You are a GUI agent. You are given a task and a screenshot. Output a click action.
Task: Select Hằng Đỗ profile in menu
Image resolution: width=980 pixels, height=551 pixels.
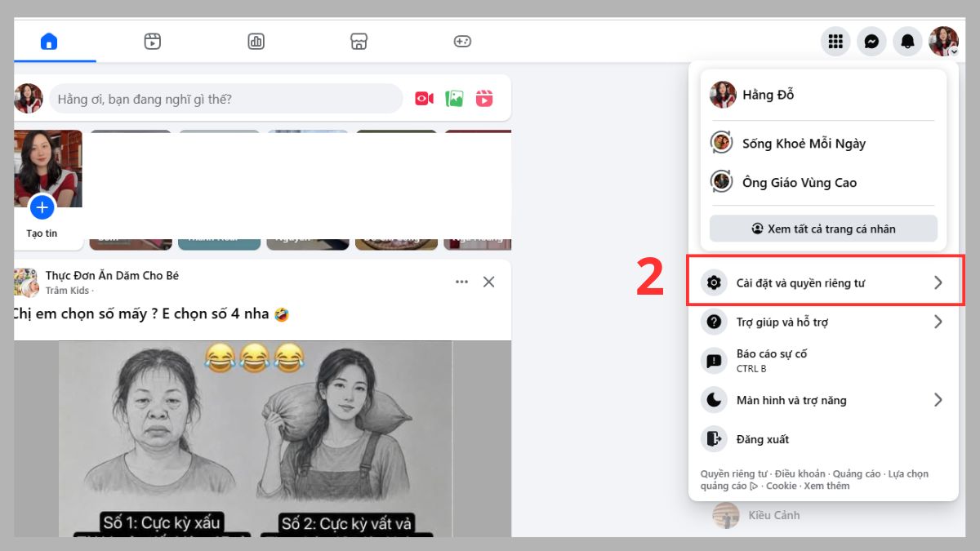coord(823,95)
